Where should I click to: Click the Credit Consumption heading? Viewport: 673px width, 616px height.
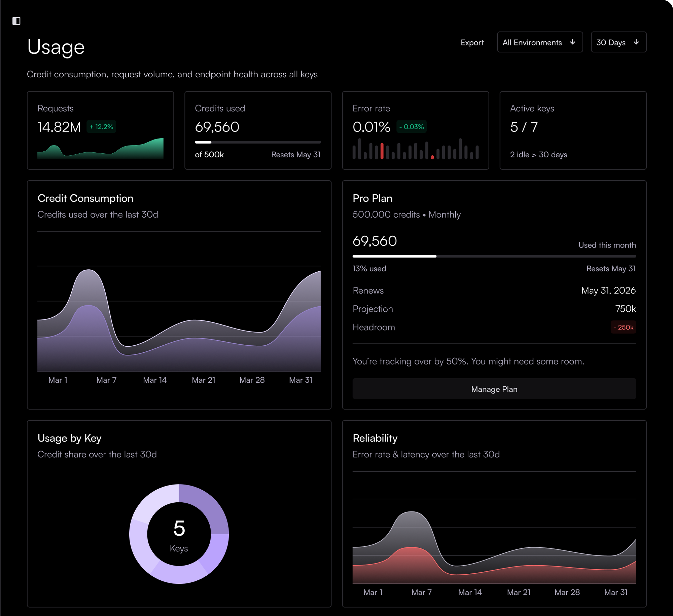click(x=85, y=198)
